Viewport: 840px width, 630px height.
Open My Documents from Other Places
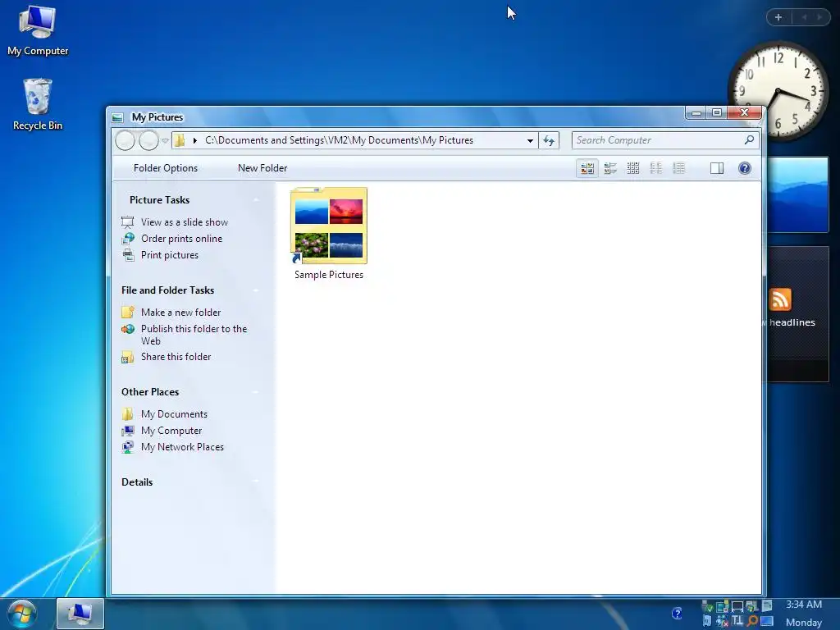174,414
